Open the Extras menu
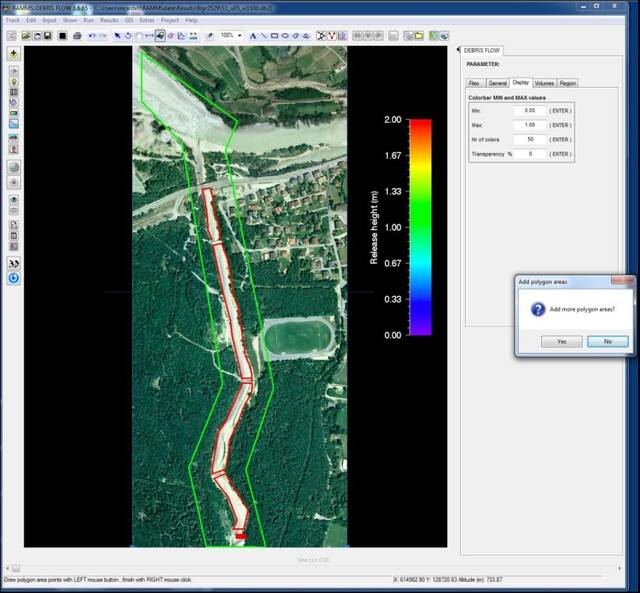 147,20
